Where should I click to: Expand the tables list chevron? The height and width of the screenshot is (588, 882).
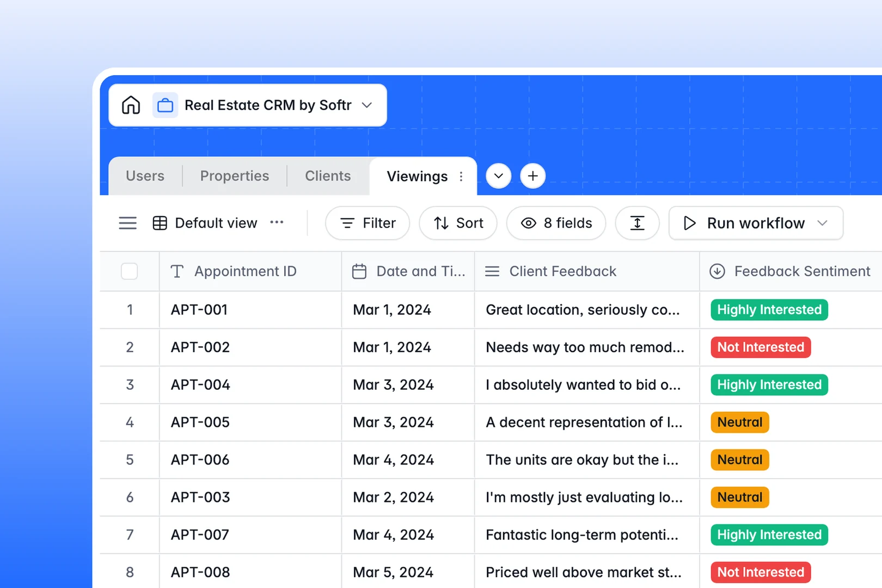[x=498, y=176]
